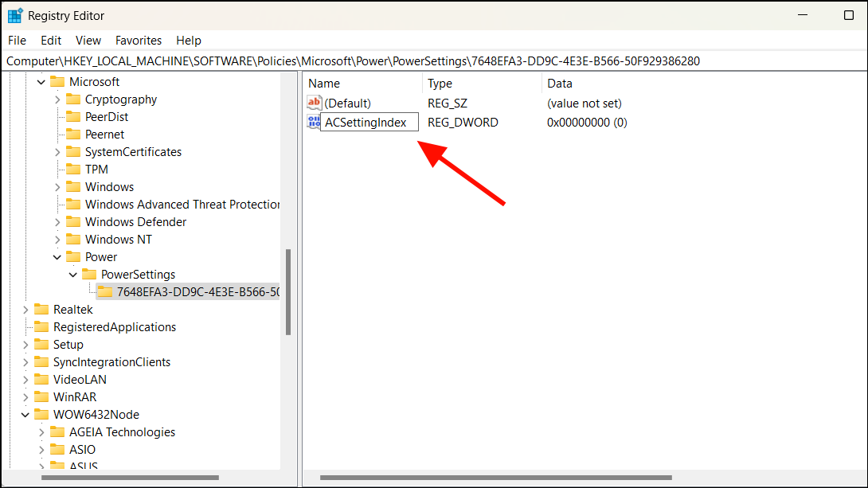868x488 pixels.
Task: Expand the SystemCertificates key
Action: click(x=57, y=152)
